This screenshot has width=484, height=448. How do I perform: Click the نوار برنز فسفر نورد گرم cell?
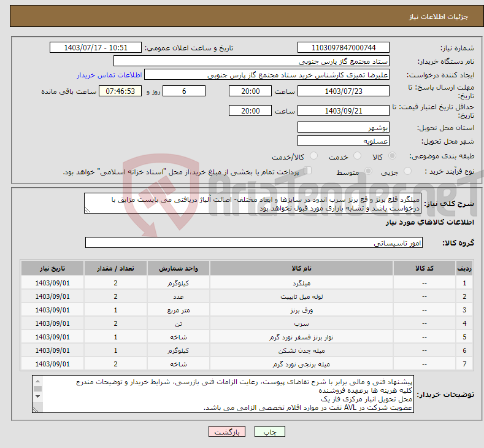[x=301, y=337]
